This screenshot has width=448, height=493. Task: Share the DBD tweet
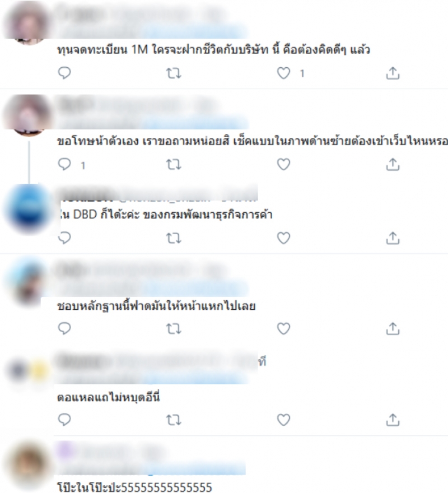[393, 238]
